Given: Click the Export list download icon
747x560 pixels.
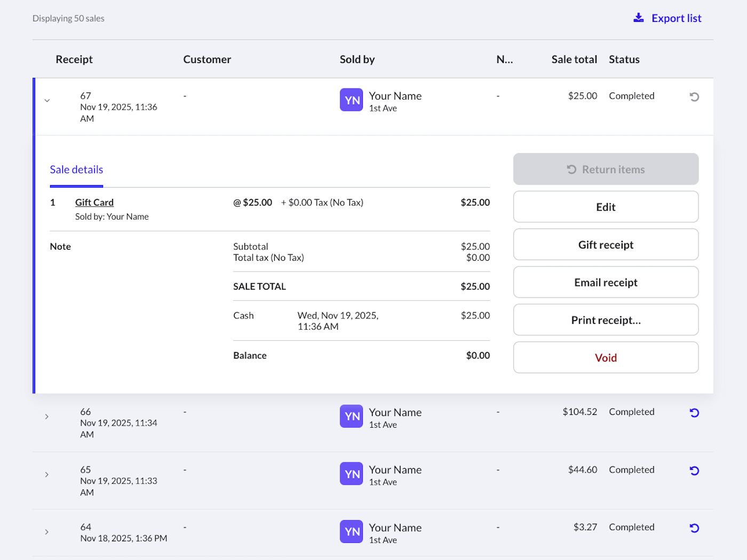Looking at the screenshot, I should (x=638, y=18).
